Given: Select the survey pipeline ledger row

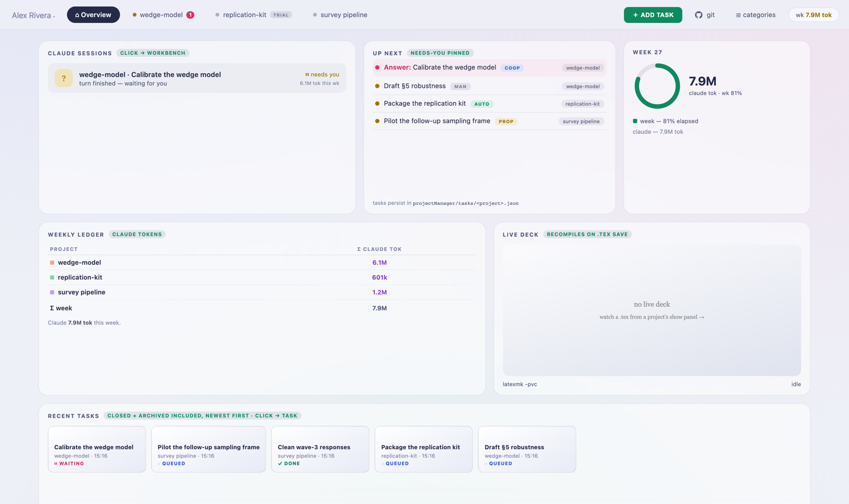Looking at the screenshot, I should [262, 292].
